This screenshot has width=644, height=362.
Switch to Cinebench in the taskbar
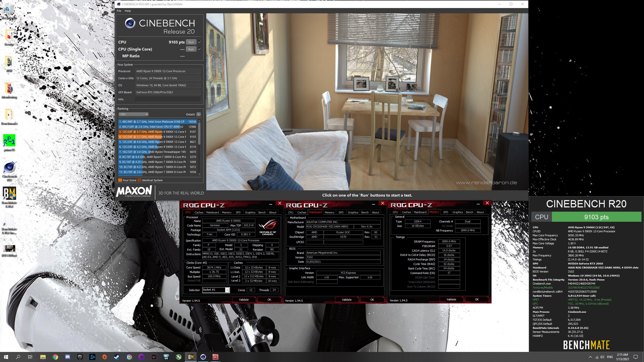[203, 357]
